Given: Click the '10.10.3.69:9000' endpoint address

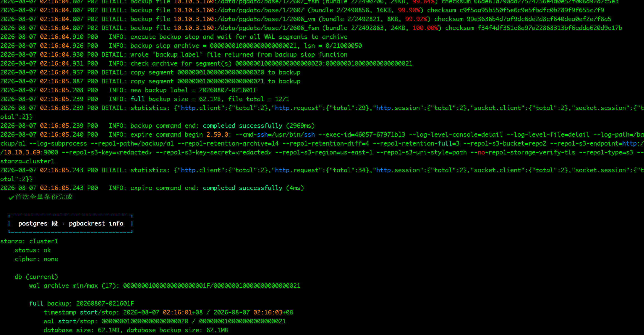Looking at the screenshot, I should [x=31, y=152].
